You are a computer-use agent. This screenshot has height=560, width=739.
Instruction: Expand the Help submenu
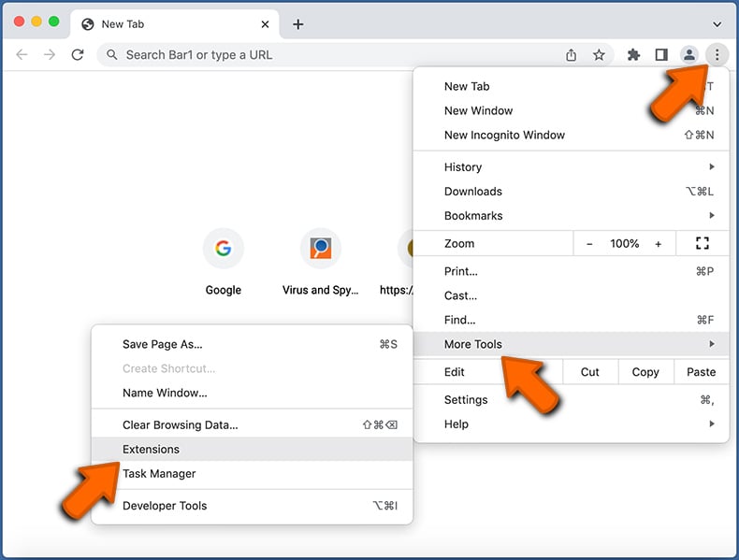pyautogui.click(x=571, y=424)
